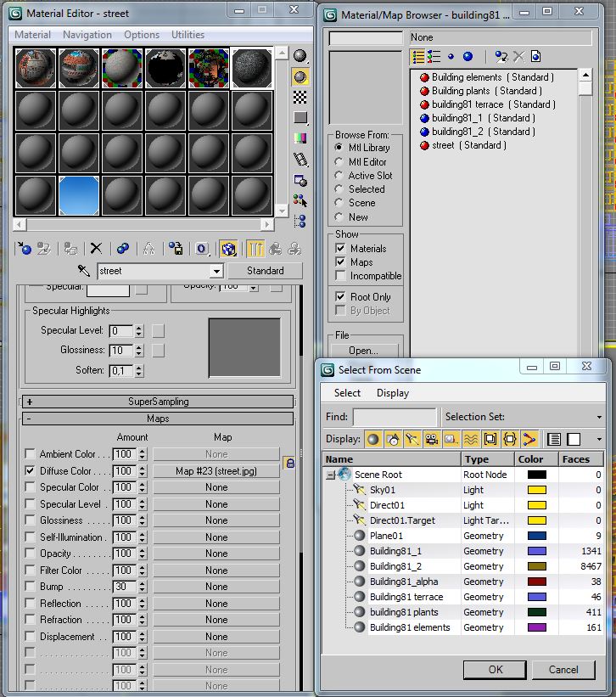Click the Bump amount spinner arrows

coord(142,587)
